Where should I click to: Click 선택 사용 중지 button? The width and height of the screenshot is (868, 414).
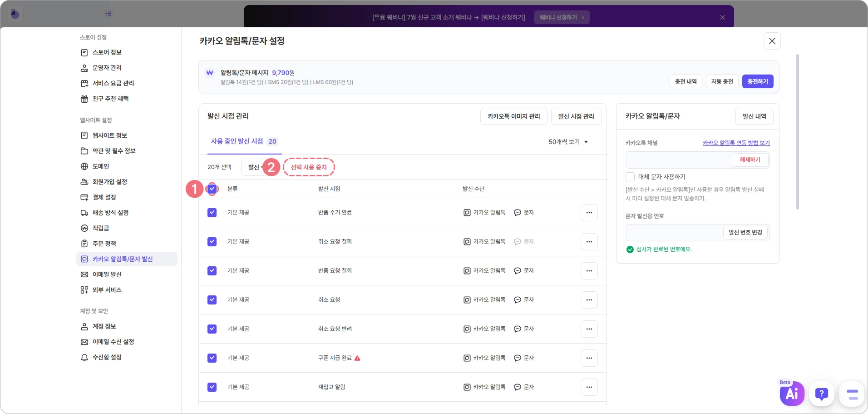tap(309, 167)
